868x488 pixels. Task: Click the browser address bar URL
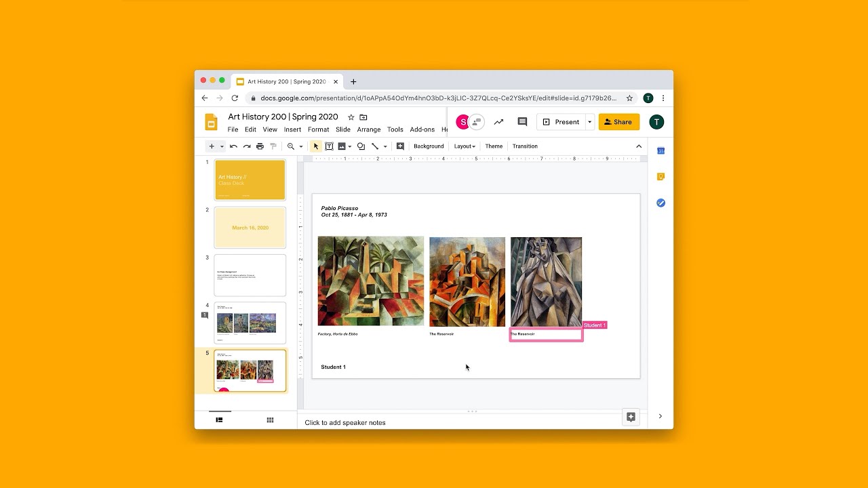pos(438,98)
